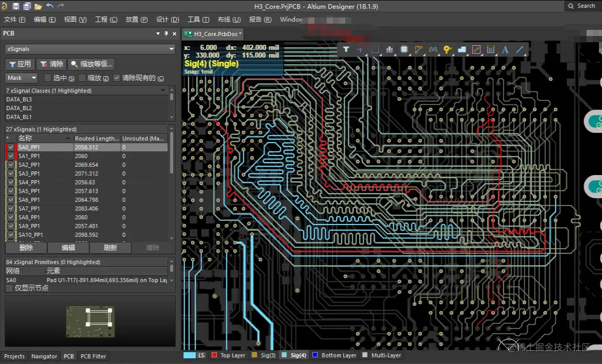Click the 应用 (Apply) button

tap(20, 64)
